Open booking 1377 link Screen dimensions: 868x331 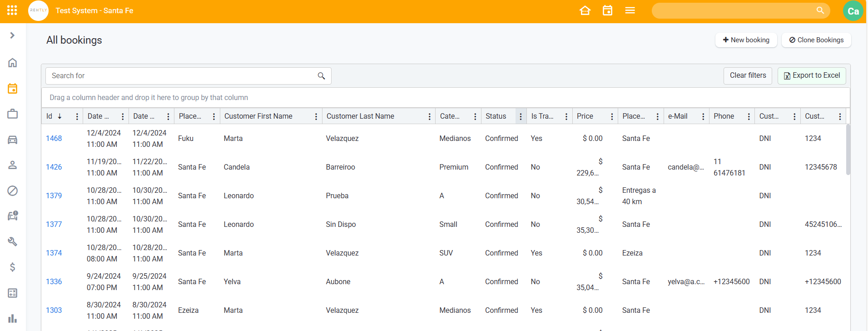[x=54, y=224]
